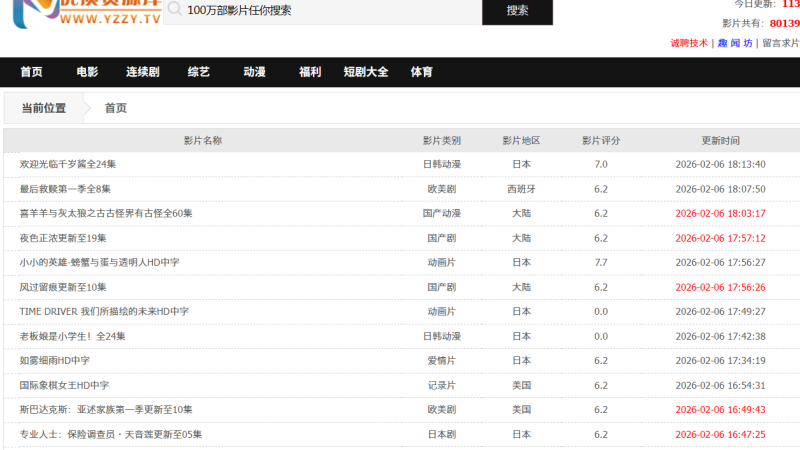Click the black 搜索 button

(x=517, y=11)
